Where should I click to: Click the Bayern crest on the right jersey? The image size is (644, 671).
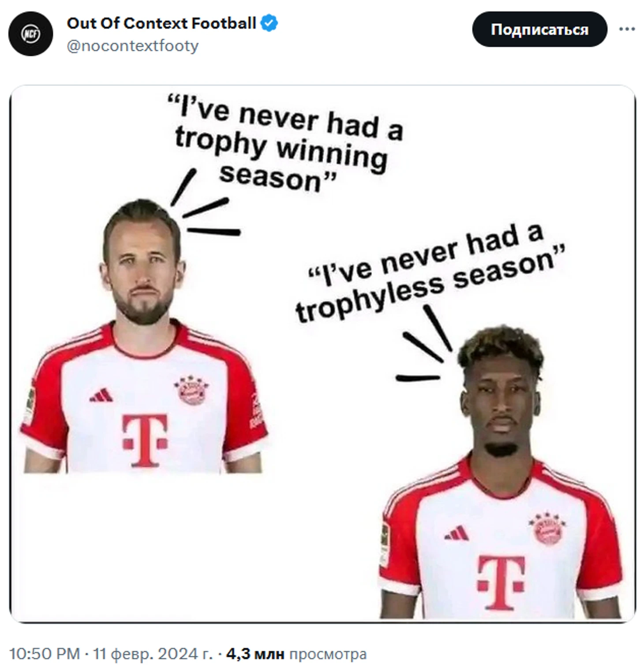coord(547,528)
